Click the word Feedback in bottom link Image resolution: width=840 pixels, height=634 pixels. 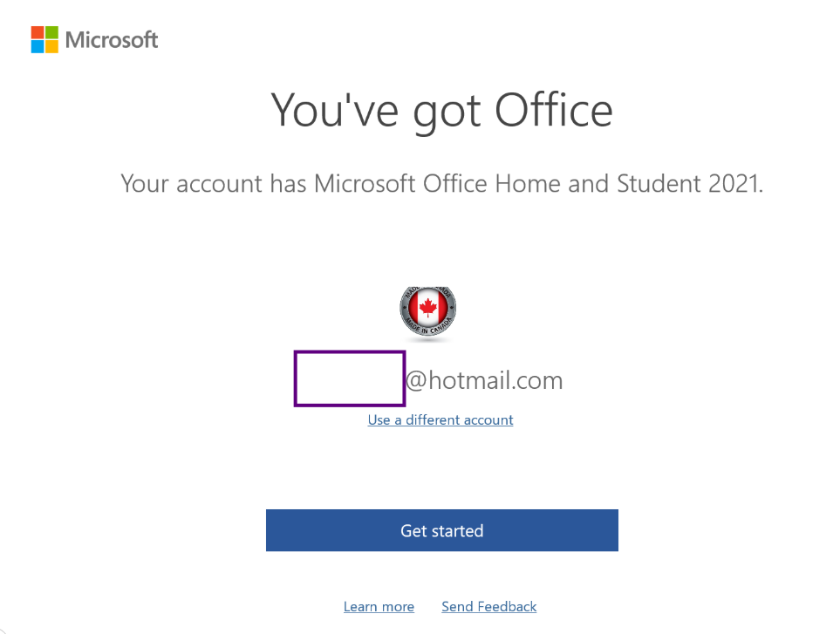(x=507, y=607)
